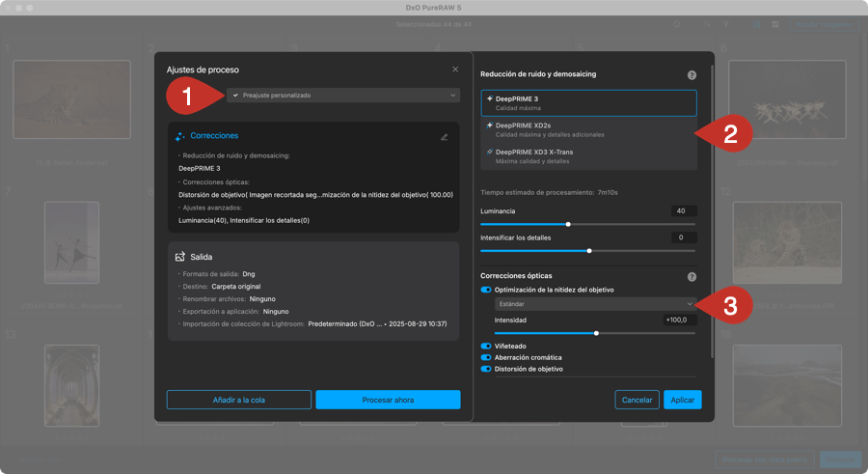Image resolution: width=868 pixels, height=474 pixels.
Task: Click the Luminancia value field showing 40
Action: click(x=684, y=210)
